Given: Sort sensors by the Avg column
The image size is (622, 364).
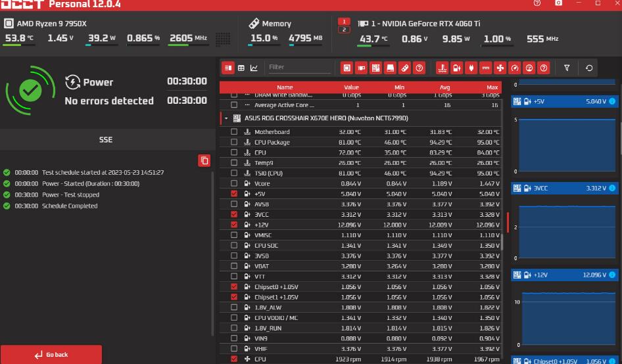Looking at the screenshot, I should 444,87.
